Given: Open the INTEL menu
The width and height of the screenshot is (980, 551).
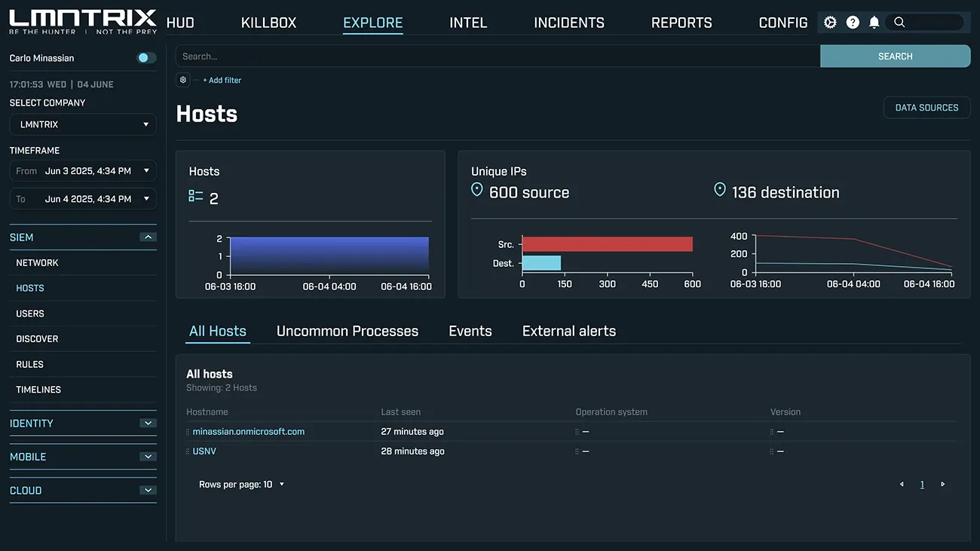Looking at the screenshot, I should (x=468, y=23).
